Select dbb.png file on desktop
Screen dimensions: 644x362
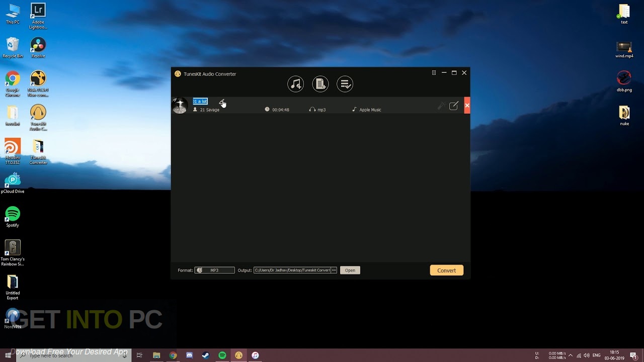point(624,81)
